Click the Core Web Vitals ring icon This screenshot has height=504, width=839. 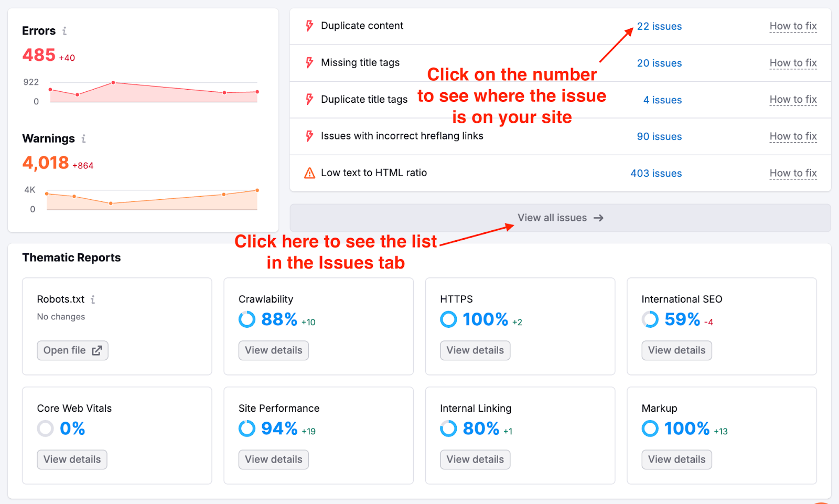46,428
